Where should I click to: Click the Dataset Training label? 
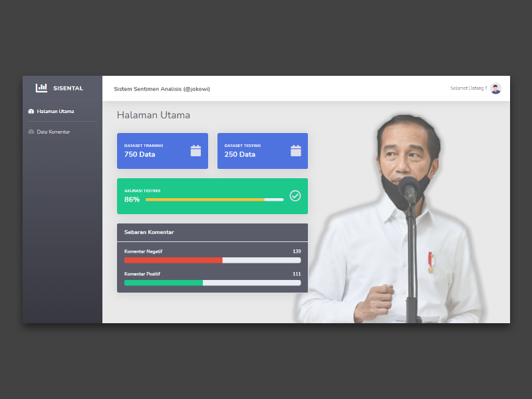pos(144,146)
